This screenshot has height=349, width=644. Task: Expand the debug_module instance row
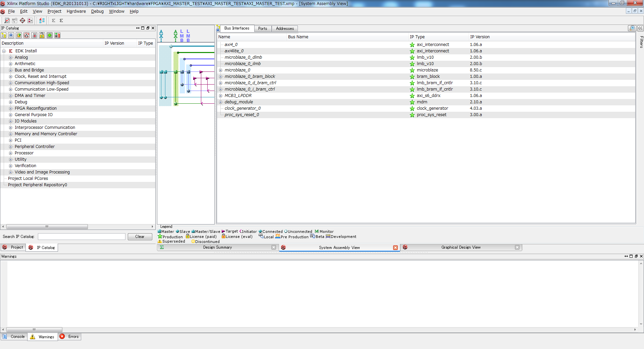tap(221, 102)
